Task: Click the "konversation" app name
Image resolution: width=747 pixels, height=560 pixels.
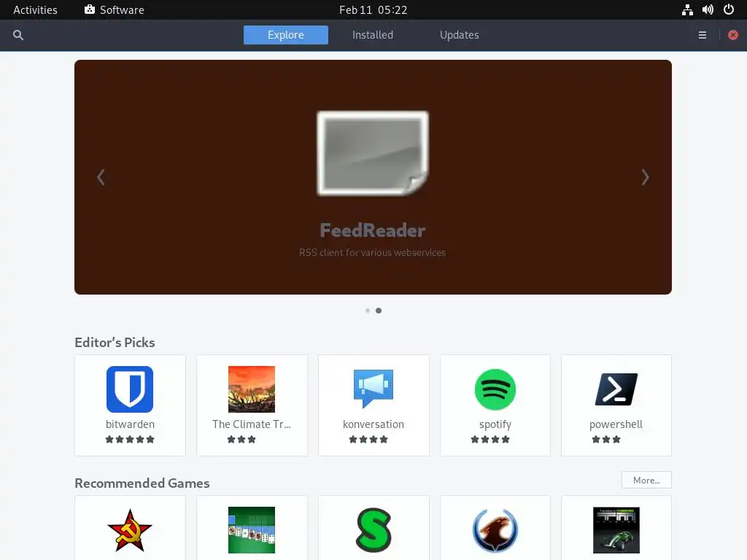Action: click(x=373, y=424)
